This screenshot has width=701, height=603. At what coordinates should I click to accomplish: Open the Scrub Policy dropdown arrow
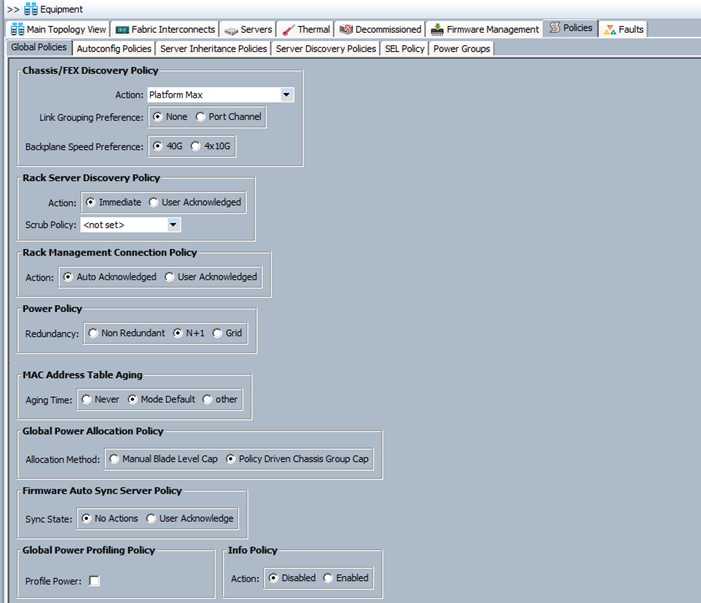point(173,225)
